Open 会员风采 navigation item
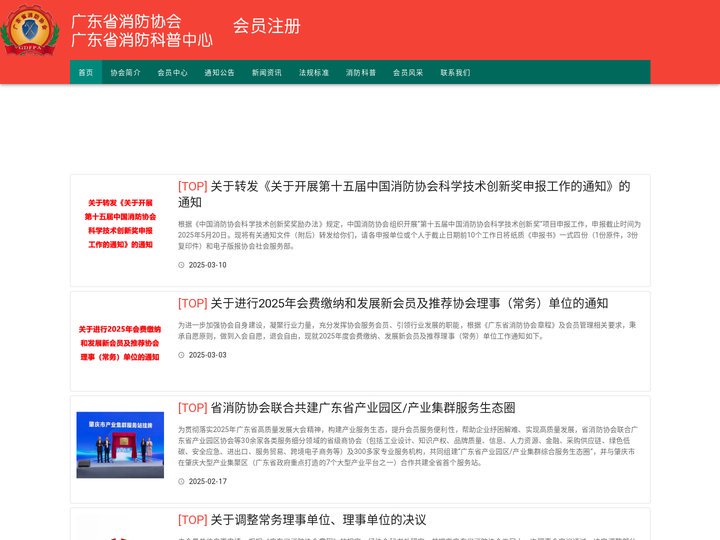The height and width of the screenshot is (540, 720). pos(408,72)
